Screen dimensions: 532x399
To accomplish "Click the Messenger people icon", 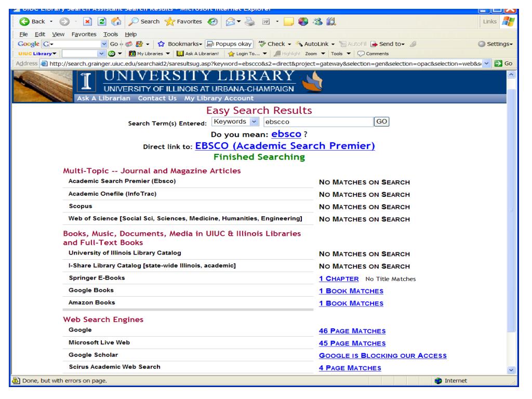I will click(318, 22).
